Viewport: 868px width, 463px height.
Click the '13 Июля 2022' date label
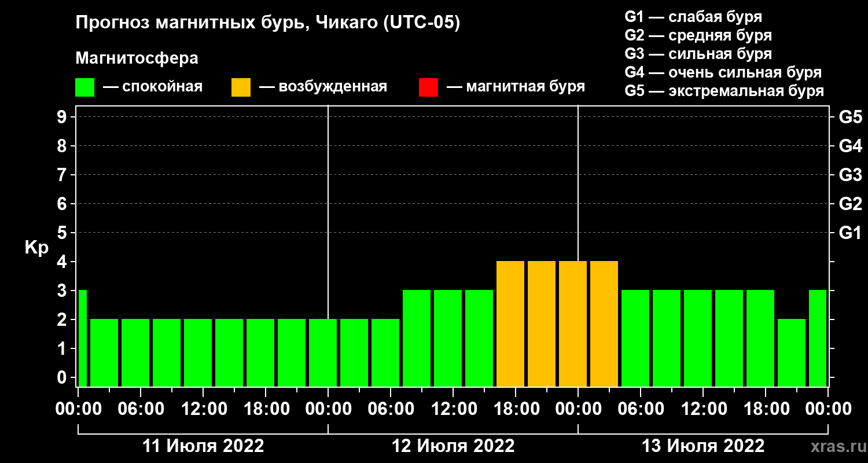[x=703, y=446]
